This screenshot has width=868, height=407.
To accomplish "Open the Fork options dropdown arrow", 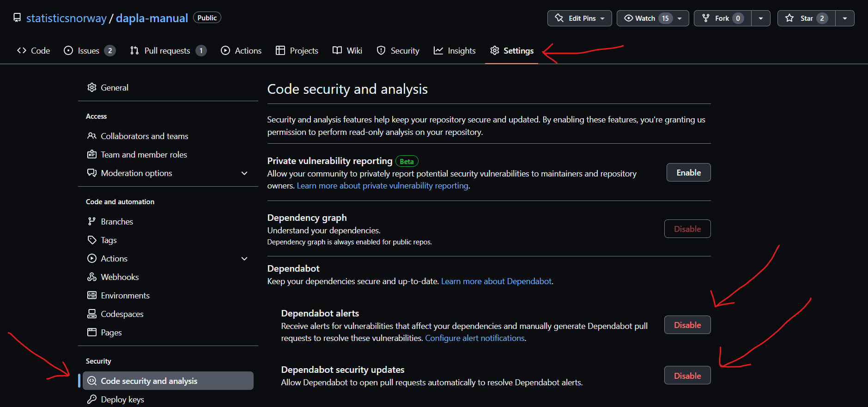I will pyautogui.click(x=760, y=18).
